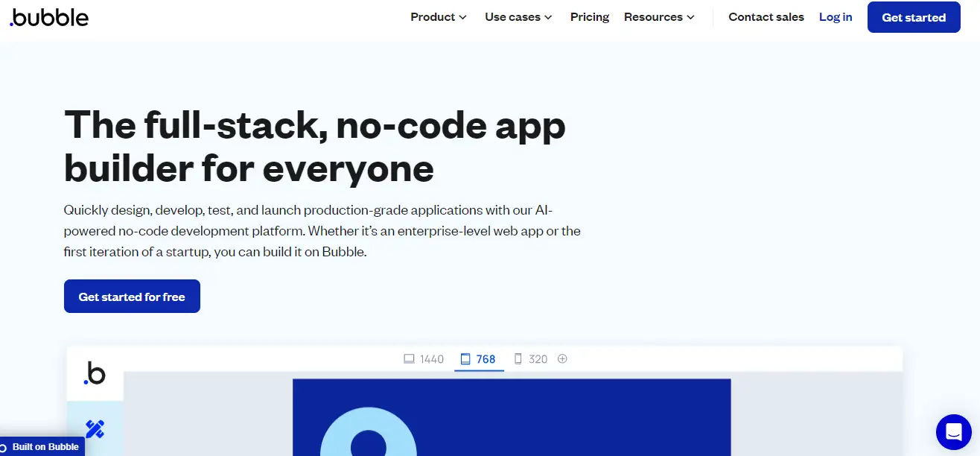This screenshot has width=980, height=456.
Task: Select the 320 mobile breakpoint tab
Action: click(531, 359)
